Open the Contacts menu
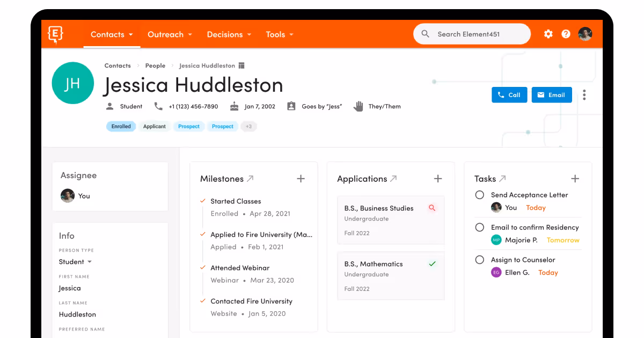The width and height of the screenshot is (644, 338). point(112,34)
